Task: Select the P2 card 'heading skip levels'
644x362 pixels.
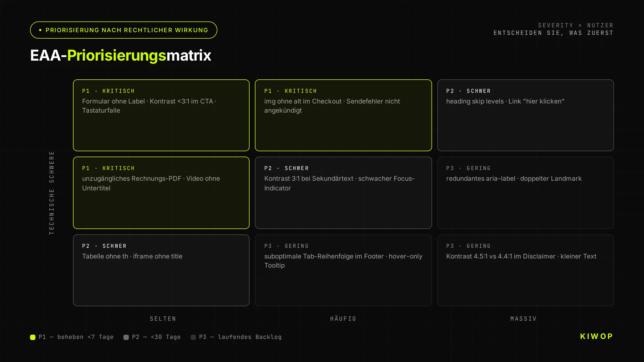Action: pos(525,115)
